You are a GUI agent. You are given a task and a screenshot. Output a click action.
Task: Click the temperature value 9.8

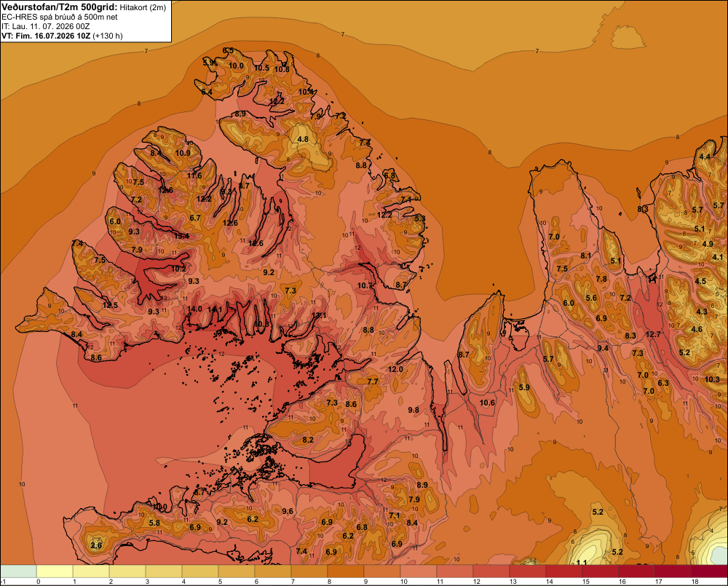(x=414, y=410)
